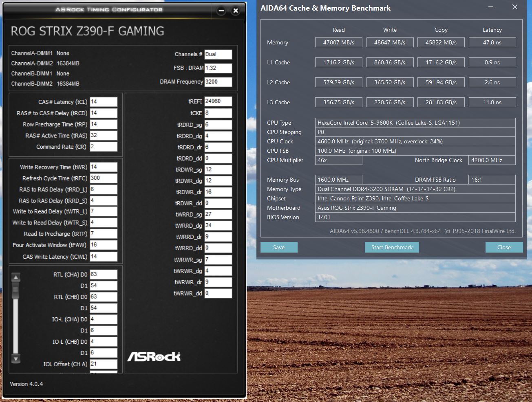Image resolution: width=532 pixels, height=402 pixels.
Task: Click the IO-L (CHA) D0 field
Action: click(104, 319)
